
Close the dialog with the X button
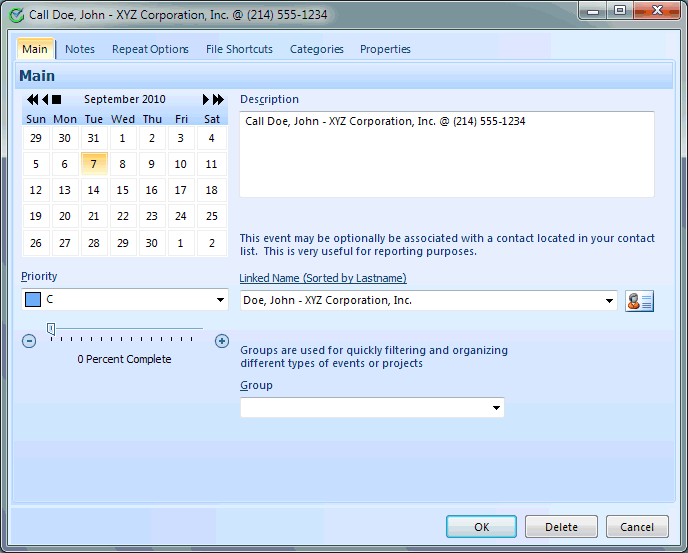[657, 11]
